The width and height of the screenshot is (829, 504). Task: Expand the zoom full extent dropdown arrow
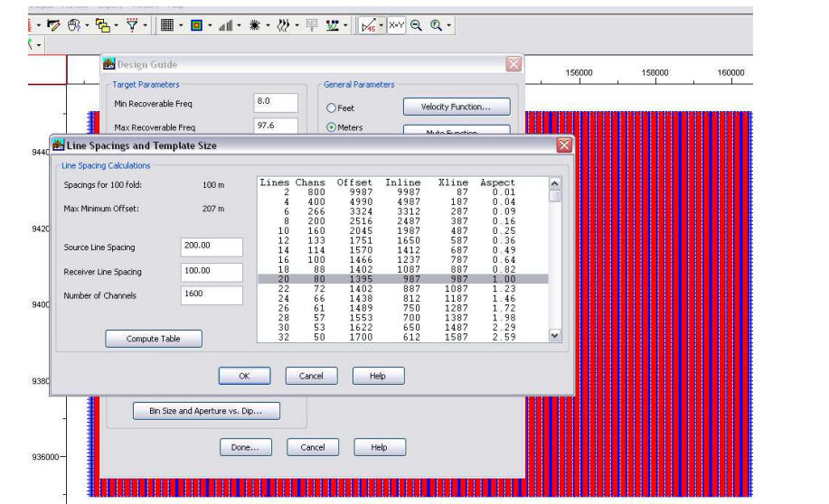[449, 24]
